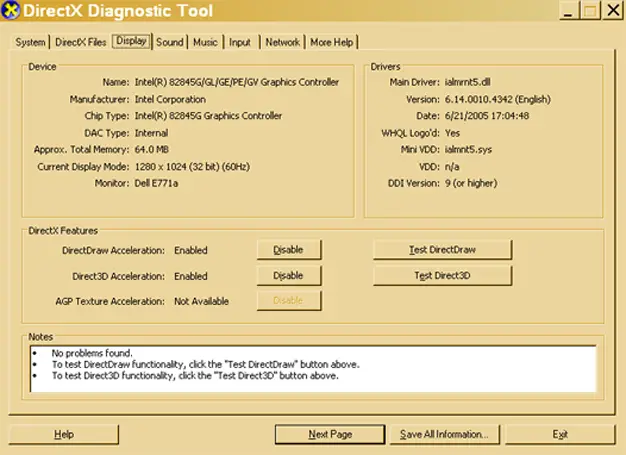Close the DirectX Diagnostic Tool window
This screenshot has width=626, height=455.
coord(613,10)
